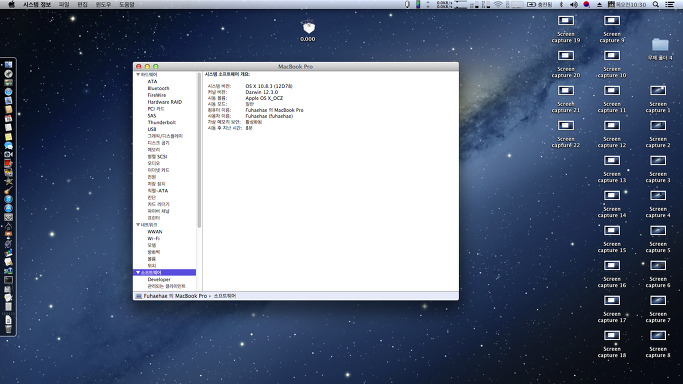Select Screen capture 3 desktop icon
683x384 pixels.
(x=658, y=161)
